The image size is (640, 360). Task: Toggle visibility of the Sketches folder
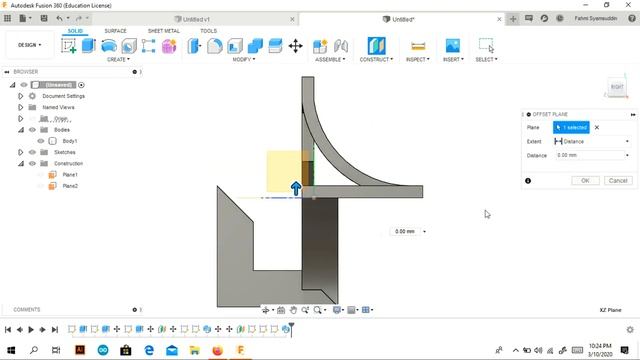32,152
